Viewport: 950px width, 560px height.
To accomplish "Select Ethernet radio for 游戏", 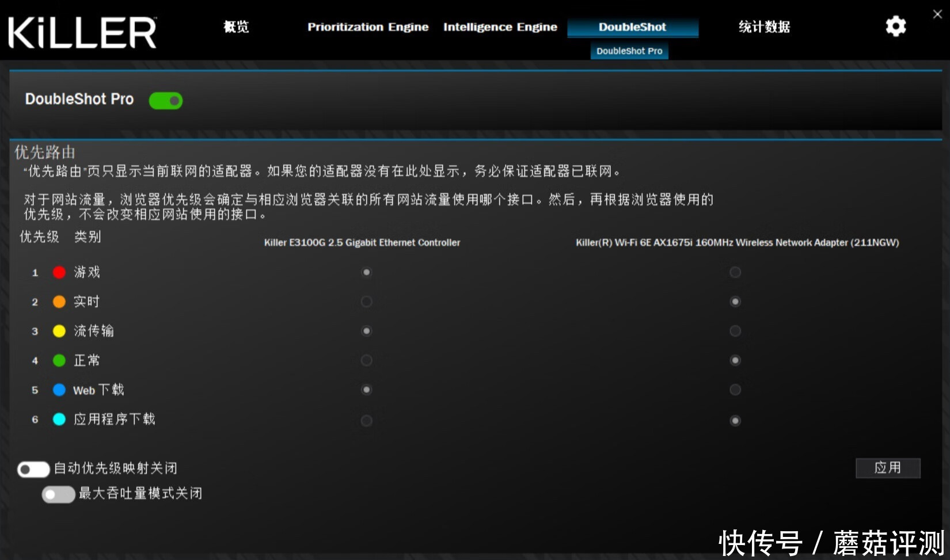I will coord(366,272).
